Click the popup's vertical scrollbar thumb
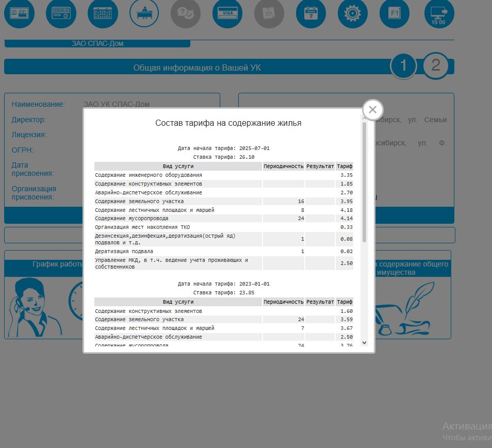The width and height of the screenshot is (492, 448). point(365,180)
